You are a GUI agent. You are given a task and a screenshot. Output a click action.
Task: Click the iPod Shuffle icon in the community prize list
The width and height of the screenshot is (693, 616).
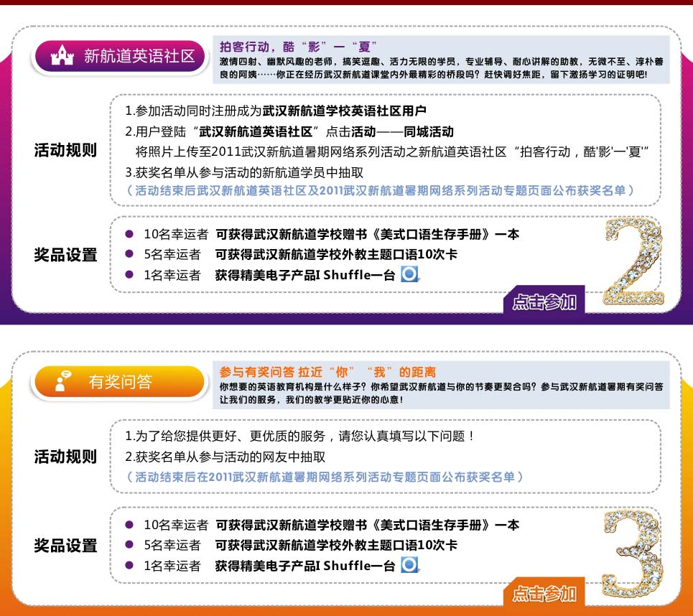coord(409,274)
